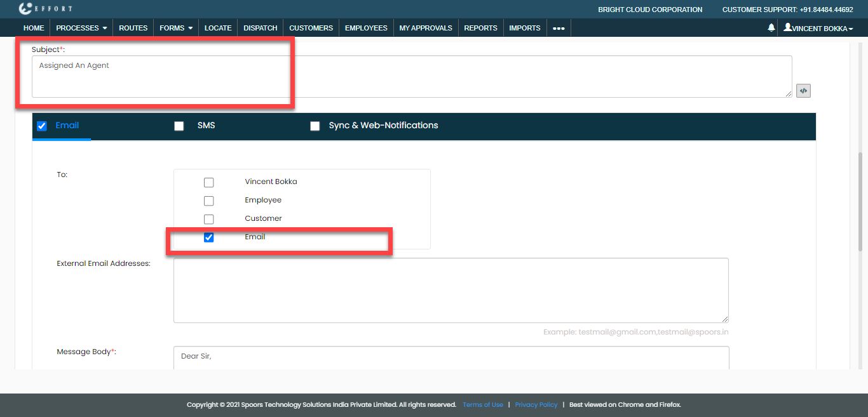Expand the Processes dropdown menu

point(81,28)
